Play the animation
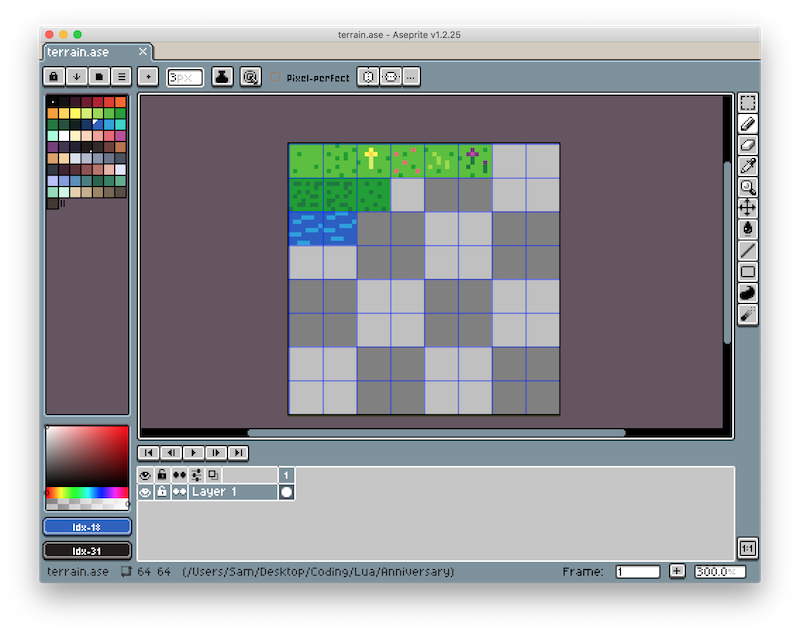This screenshot has width=800, height=635. pyautogui.click(x=194, y=453)
